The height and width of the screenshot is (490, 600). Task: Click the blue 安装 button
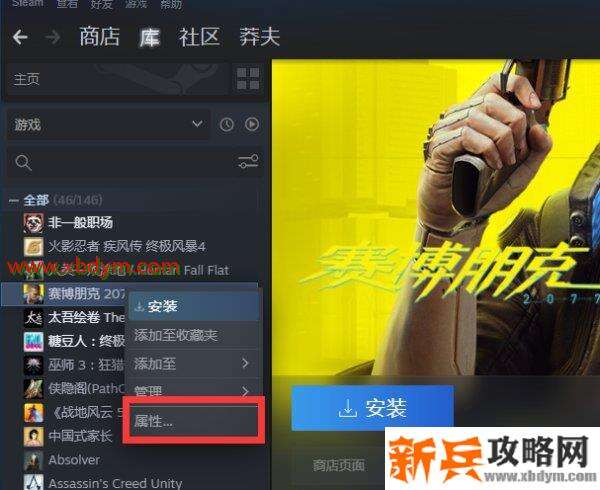[x=373, y=408]
